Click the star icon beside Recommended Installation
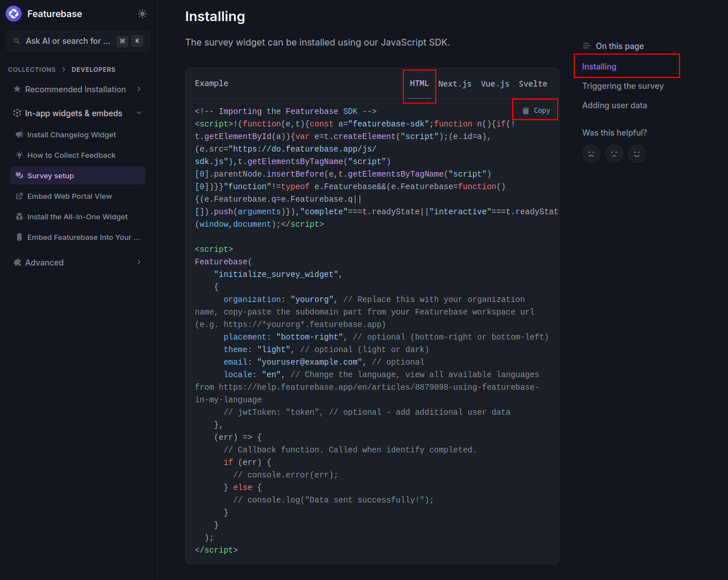Image resolution: width=728 pixels, height=580 pixels. 17,89
